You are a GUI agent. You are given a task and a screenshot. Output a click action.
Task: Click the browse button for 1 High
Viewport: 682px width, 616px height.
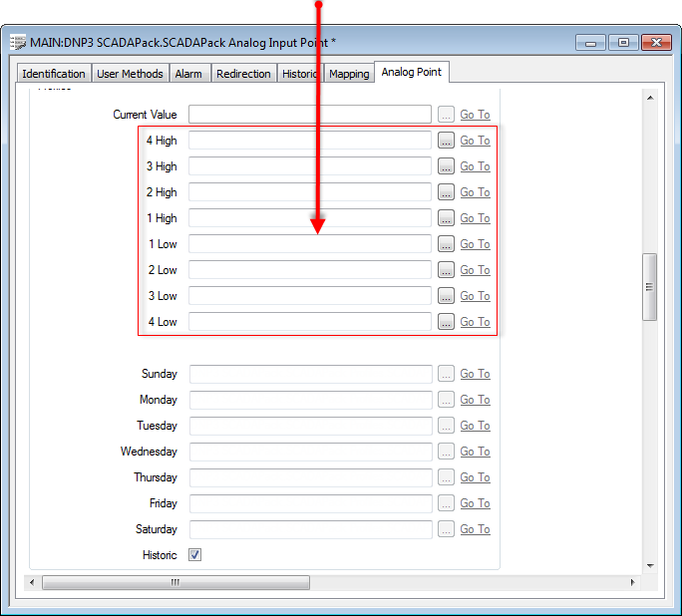click(x=446, y=218)
